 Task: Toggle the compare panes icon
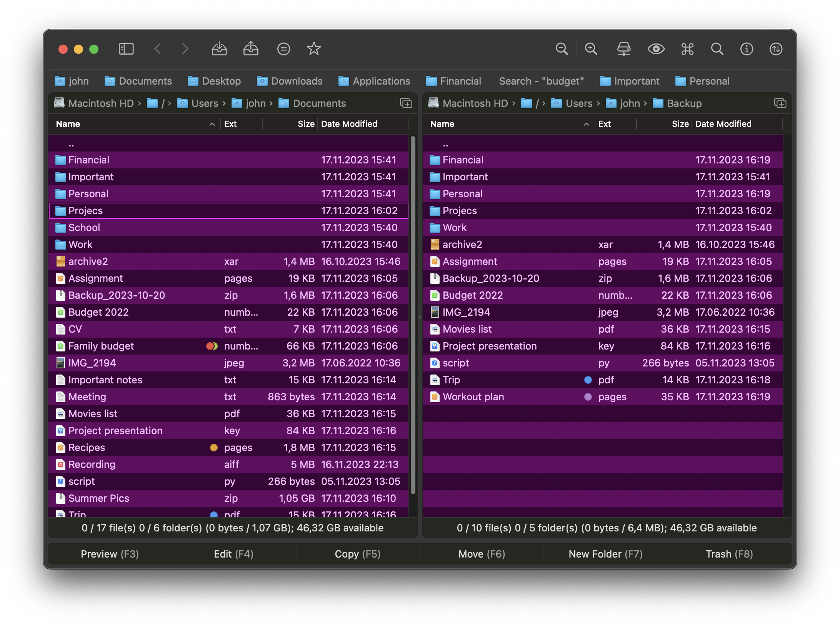283,49
